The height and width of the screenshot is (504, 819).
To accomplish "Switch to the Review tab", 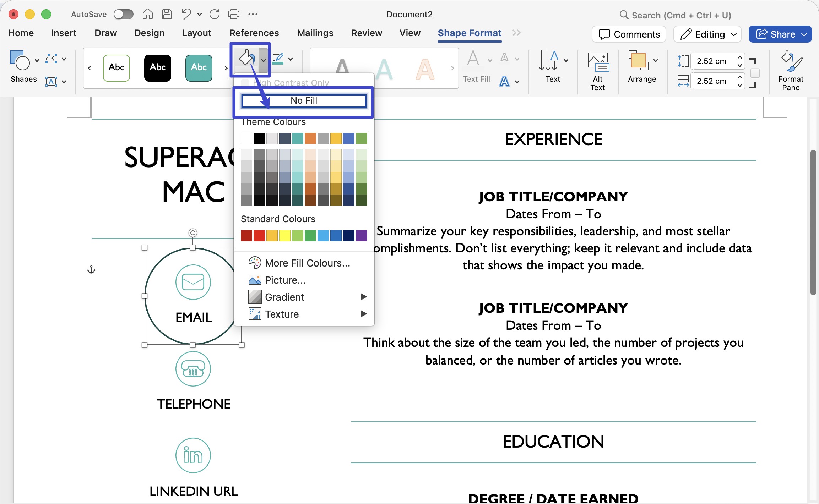I will click(367, 33).
